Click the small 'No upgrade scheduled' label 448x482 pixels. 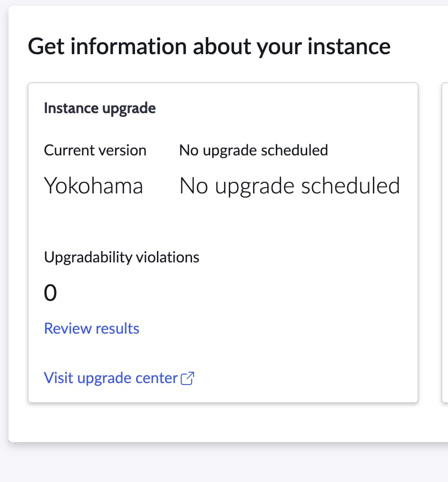[x=253, y=151]
